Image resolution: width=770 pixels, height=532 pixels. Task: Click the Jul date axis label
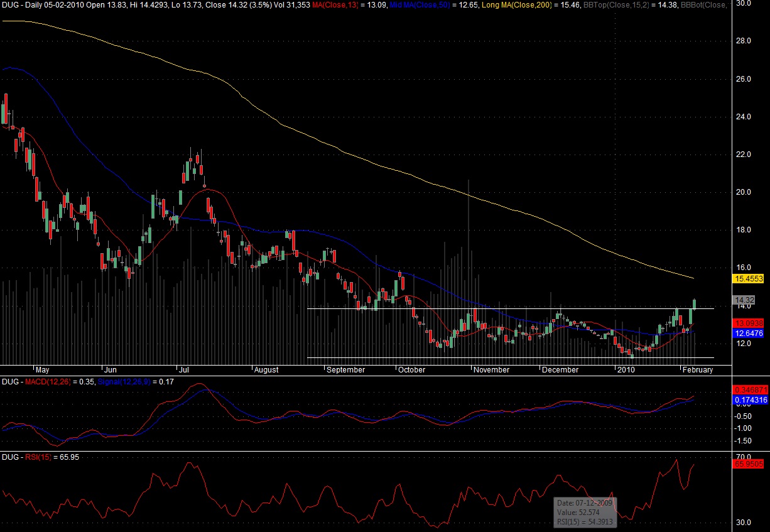[183, 370]
